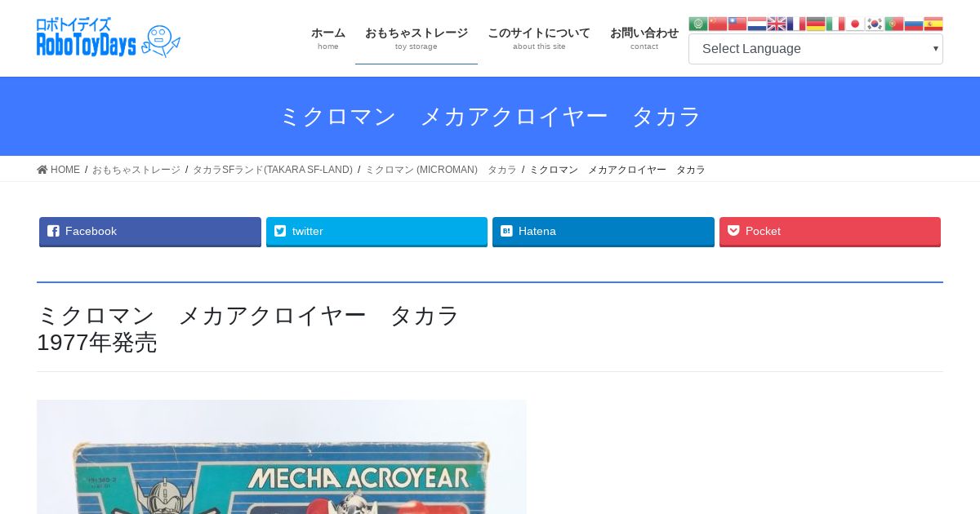Select the French flag
Screen dimensions: 980x514
[x=796, y=24]
